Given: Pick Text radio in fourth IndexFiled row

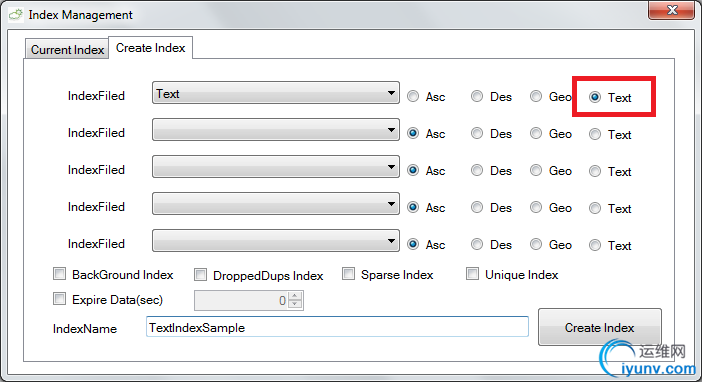Looking at the screenshot, I should (x=595, y=208).
